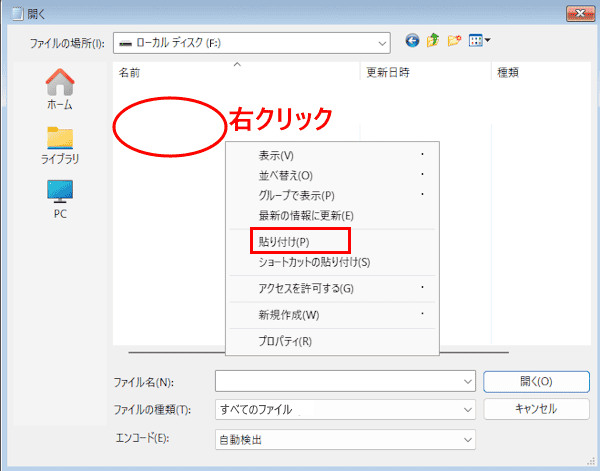Choose 最新の情報に更新(E) from context menu

click(x=332, y=215)
